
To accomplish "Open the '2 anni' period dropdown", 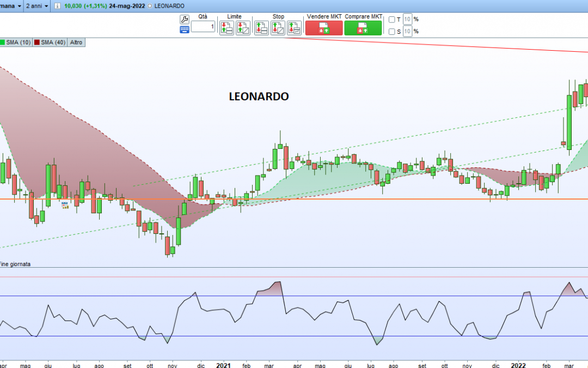I will point(37,6).
